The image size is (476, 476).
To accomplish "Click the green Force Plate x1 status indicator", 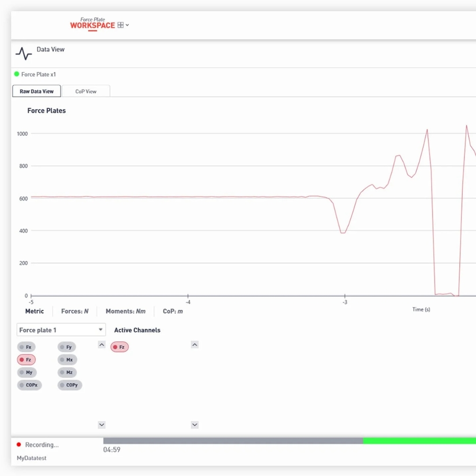I will coord(17,74).
